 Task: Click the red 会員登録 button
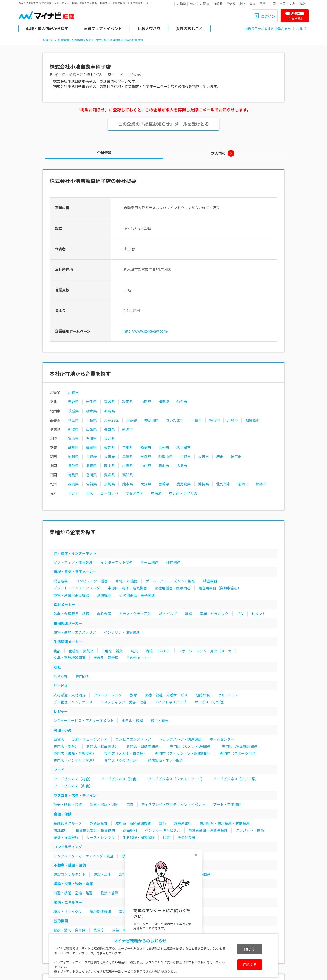pos(294,16)
